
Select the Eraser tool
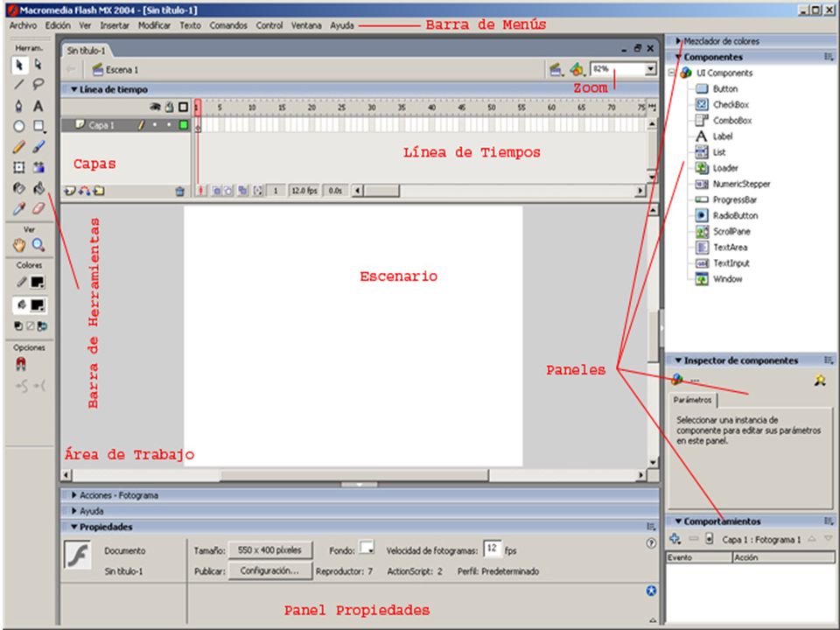pos(38,208)
